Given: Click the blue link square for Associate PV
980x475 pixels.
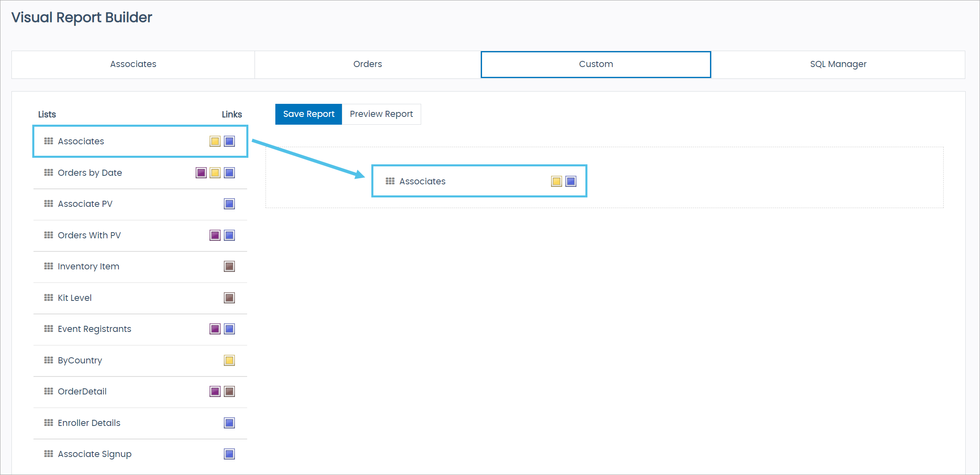Looking at the screenshot, I should (229, 204).
